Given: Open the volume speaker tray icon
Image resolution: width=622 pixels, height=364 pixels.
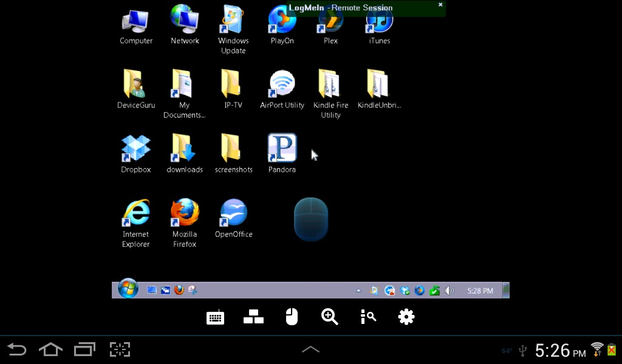Looking at the screenshot, I should click(449, 291).
